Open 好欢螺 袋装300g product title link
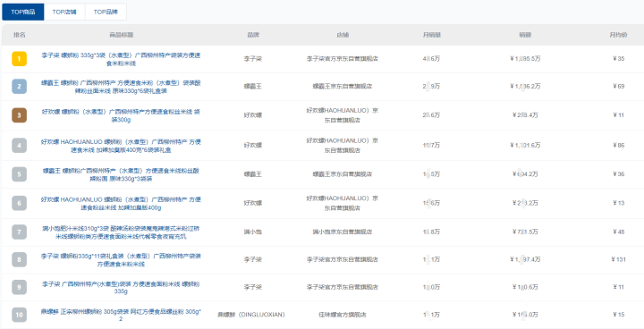Image resolution: width=644 pixels, height=329 pixels. (121, 115)
